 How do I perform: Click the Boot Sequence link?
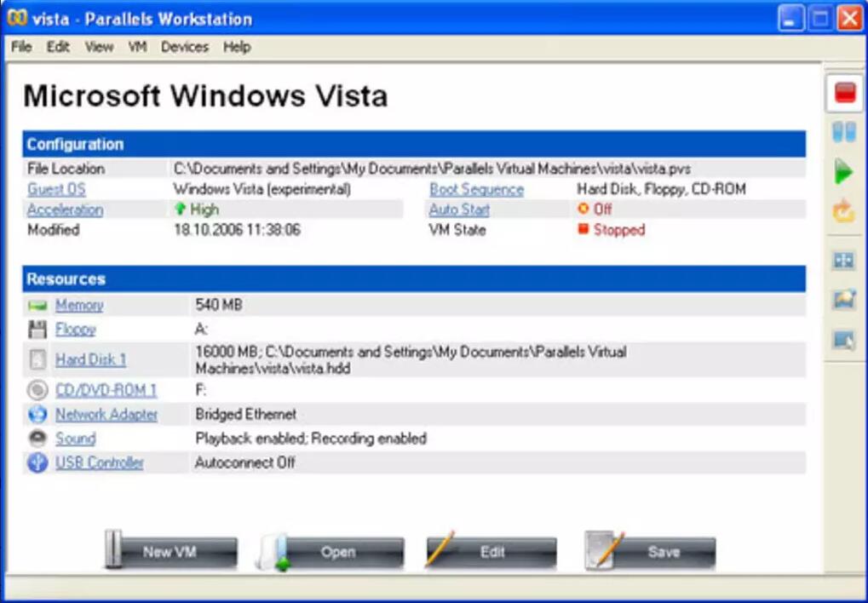pos(476,189)
